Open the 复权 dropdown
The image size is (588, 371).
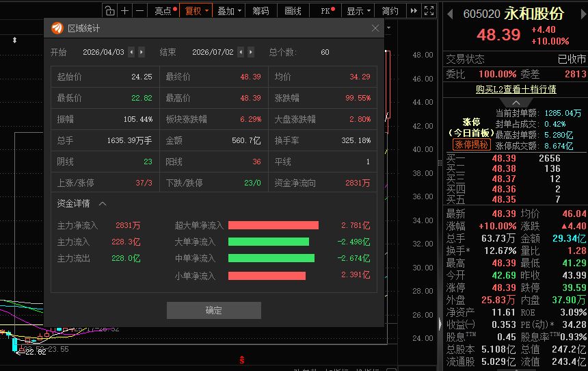[x=196, y=11]
